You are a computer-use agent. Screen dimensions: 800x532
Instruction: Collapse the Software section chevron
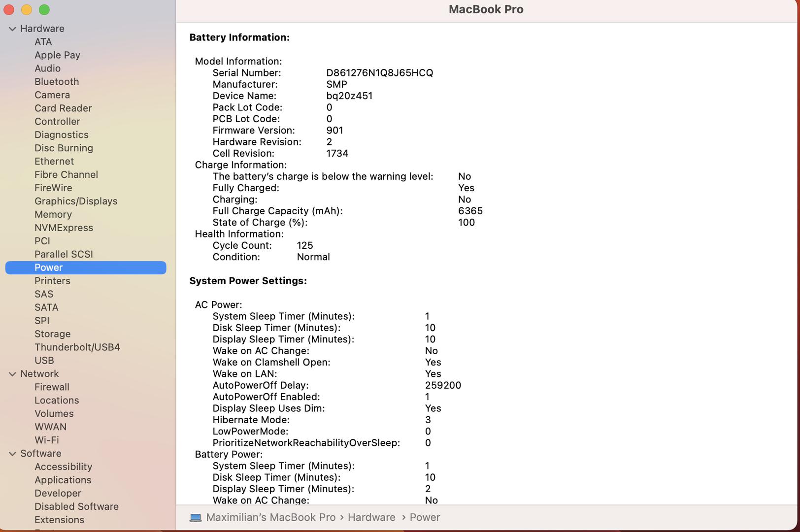12,454
